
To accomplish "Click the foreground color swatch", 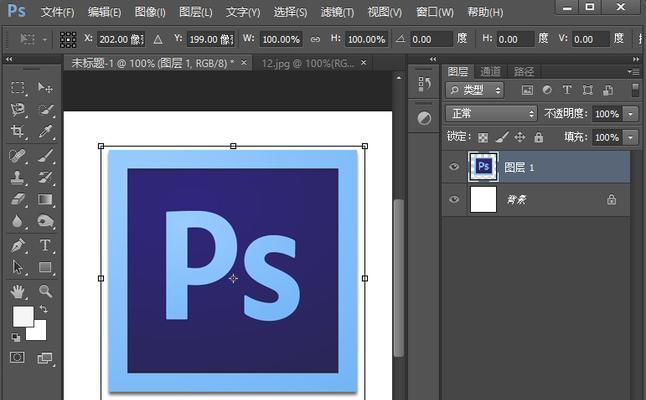I will coord(23,316).
